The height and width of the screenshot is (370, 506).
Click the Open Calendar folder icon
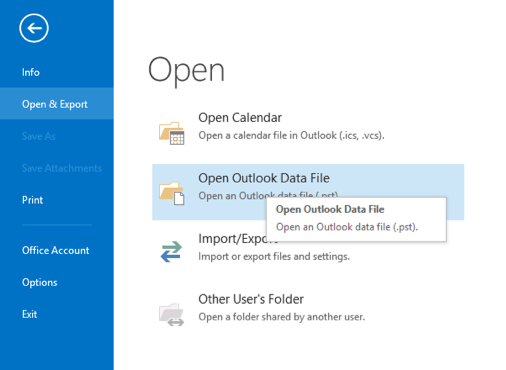[171, 133]
